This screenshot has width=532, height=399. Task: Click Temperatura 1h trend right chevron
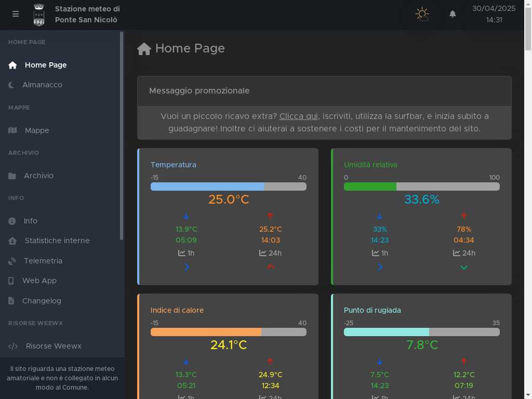[x=187, y=268]
